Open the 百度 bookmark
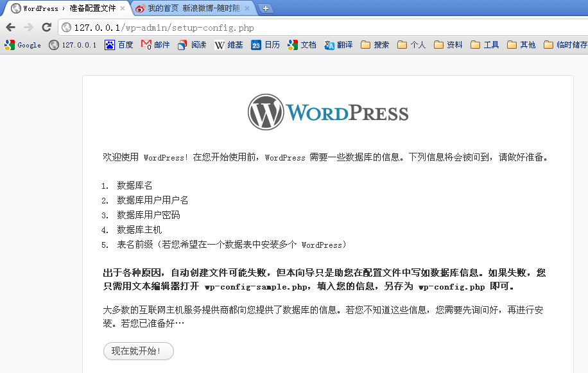Image resolution: width=588 pixels, height=373 pixels. pos(119,45)
